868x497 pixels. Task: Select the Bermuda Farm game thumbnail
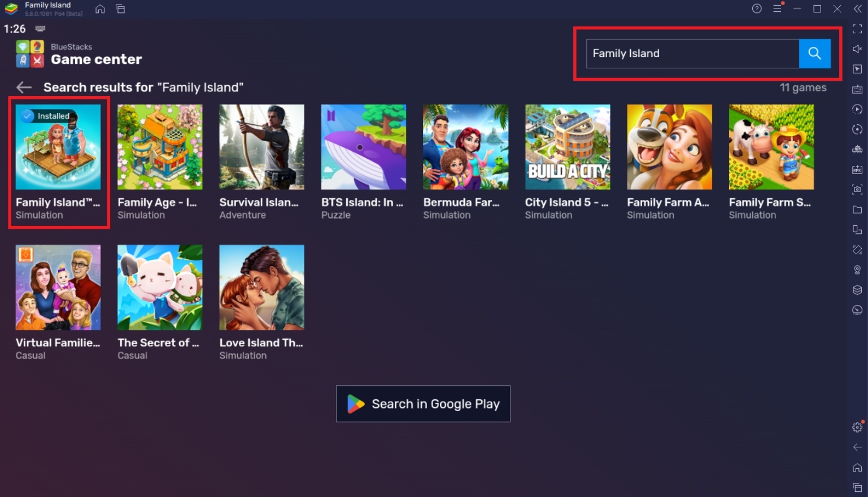click(x=465, y=147)
